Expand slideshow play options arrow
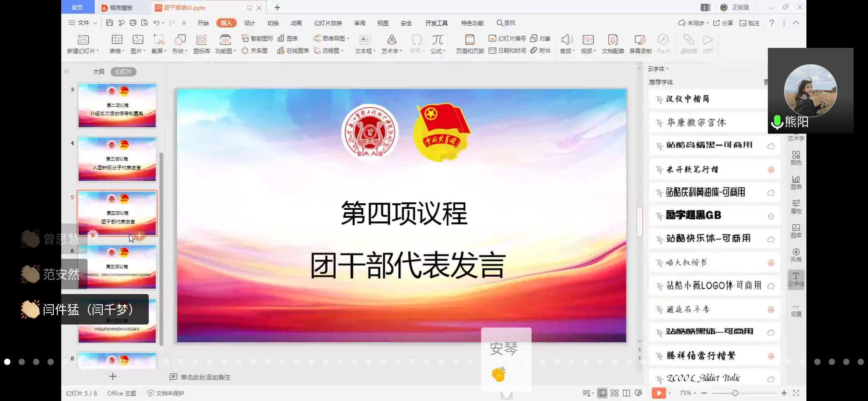Screen dimensions: 868x401 click(x=670, y=393)
